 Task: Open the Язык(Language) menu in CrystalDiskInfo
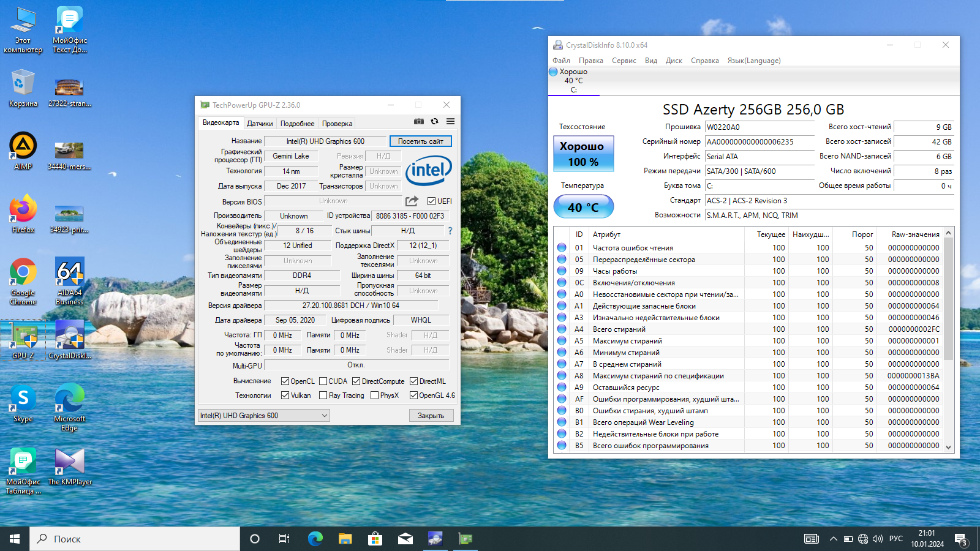(x=754, y=61)
